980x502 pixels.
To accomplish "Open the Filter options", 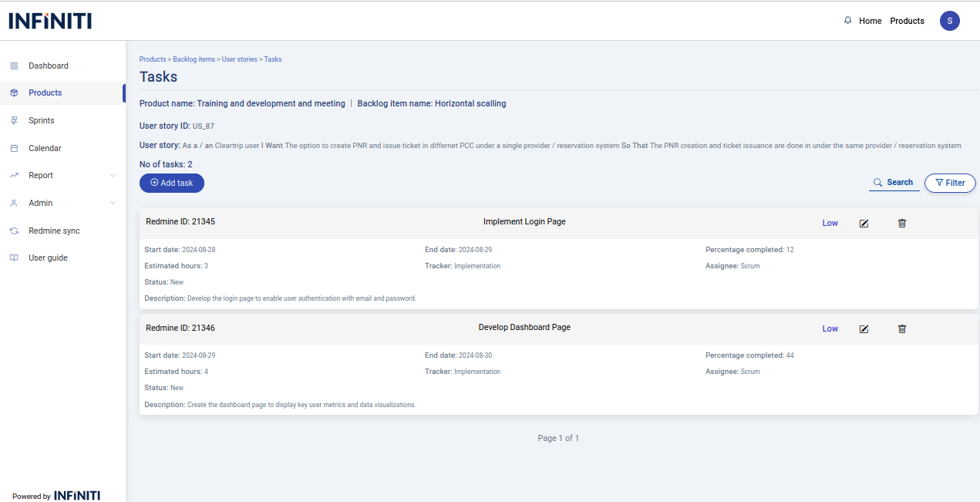I will (950, 183).
